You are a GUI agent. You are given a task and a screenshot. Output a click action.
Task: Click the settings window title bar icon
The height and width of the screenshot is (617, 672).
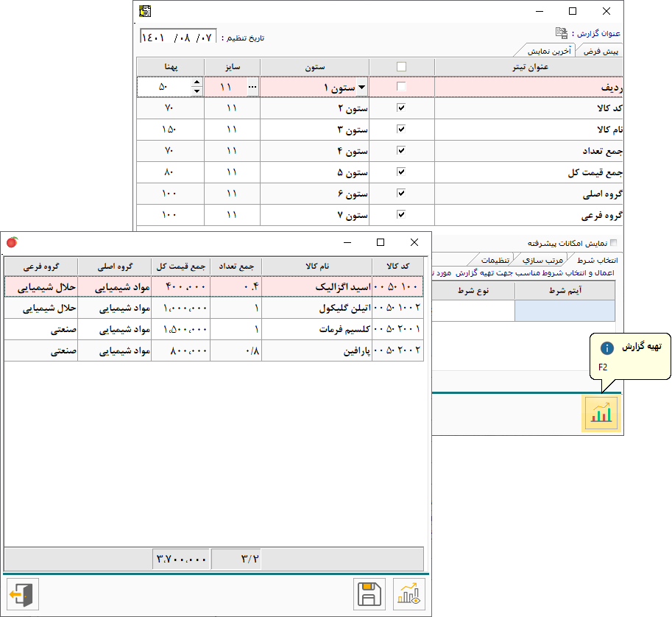tap(145, 11)
